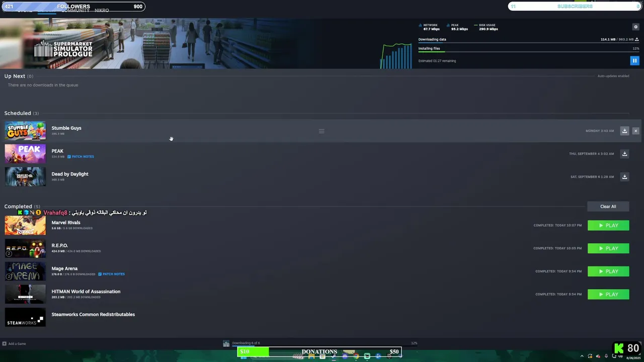The height and width of the screenshot is (362, 644).
Task: Open the Stumble Guys thumbnail
Action: pyautogui.click(x=25, y=131)
